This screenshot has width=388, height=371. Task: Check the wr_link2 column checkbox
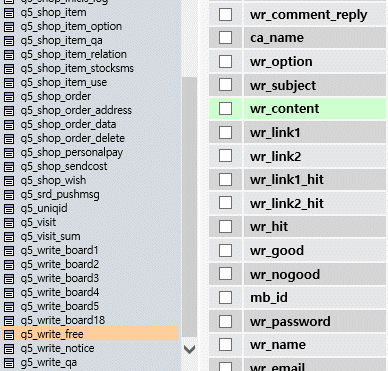pyautogui.click(x=225, y=156)
